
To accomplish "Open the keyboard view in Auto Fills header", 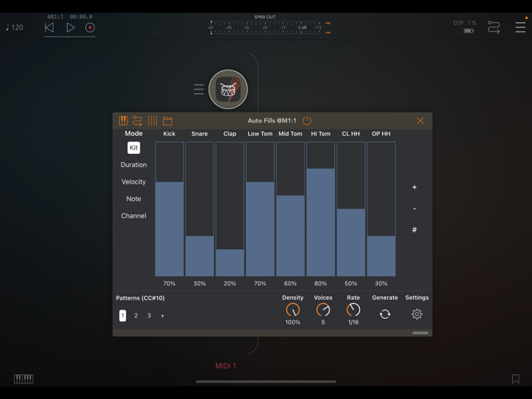I will click(x=123, y=121).
